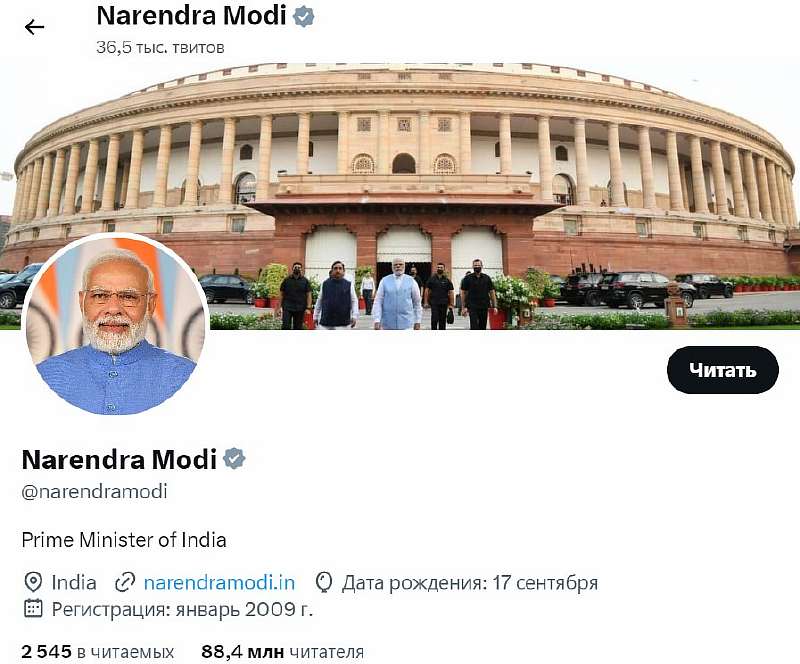Click the location pin icon next to India

pyautogui.click(x=33, y=582)
